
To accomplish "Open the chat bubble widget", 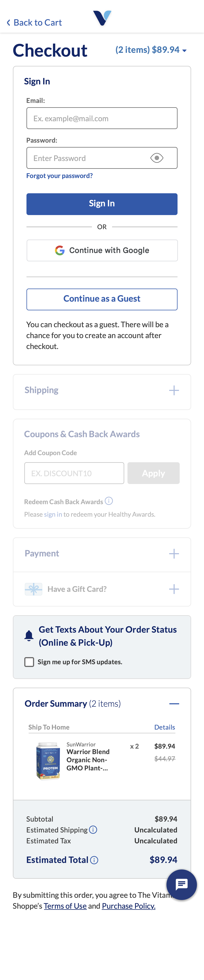I will [x=182, y=885].
